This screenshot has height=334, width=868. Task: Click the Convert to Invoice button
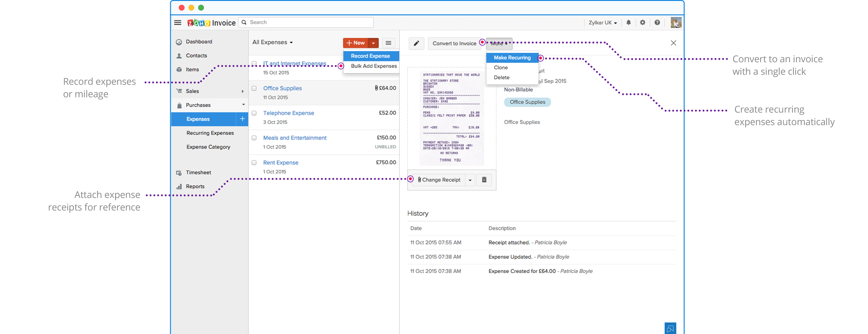(x=454, y=43)
